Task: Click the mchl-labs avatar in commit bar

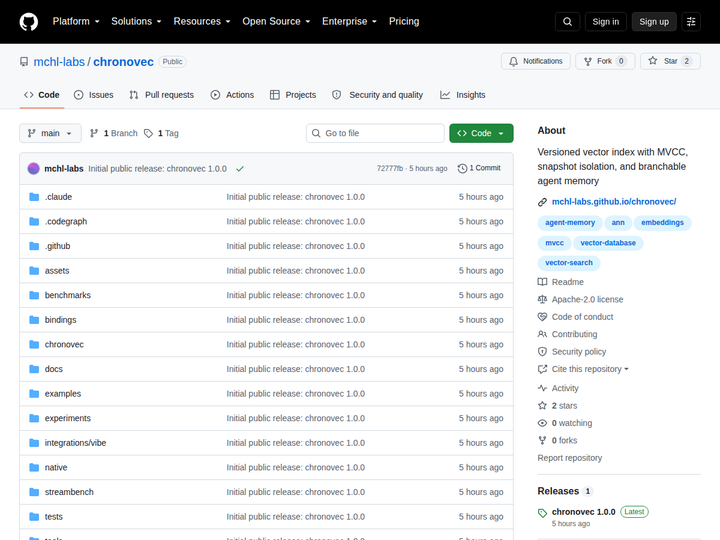Action: [x=34, y=169]
